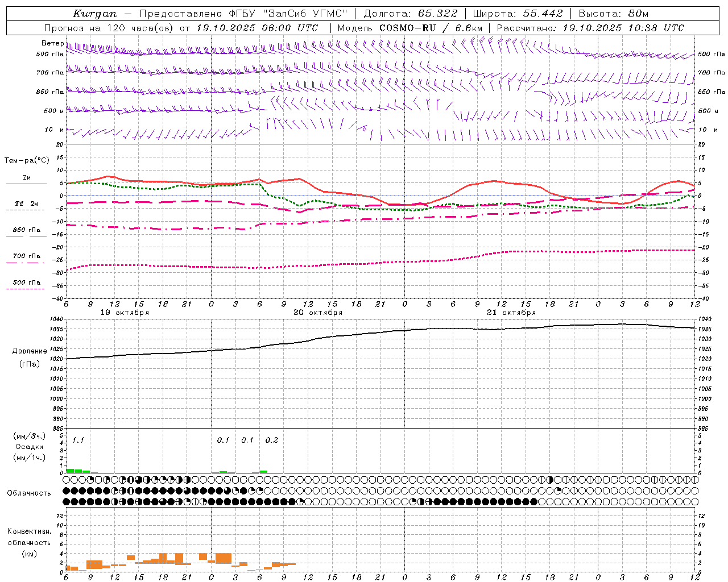Click the "0.2" precipitation amount value

pos(272,440)
